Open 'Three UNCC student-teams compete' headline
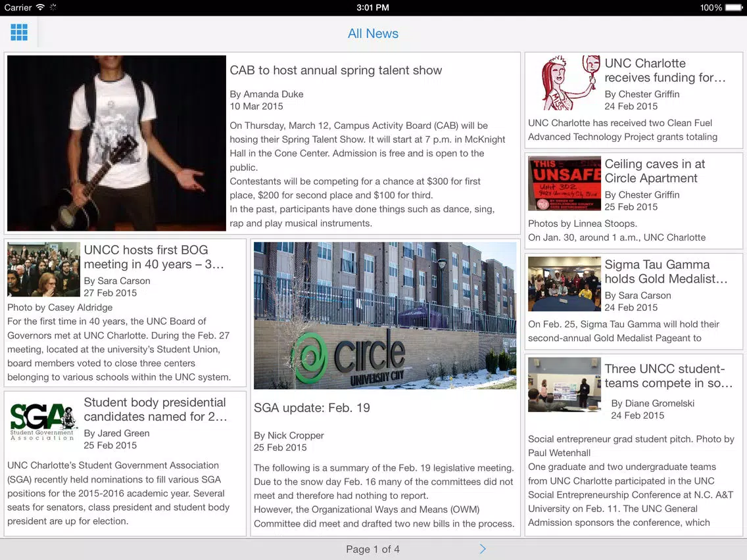 point(668,376)
